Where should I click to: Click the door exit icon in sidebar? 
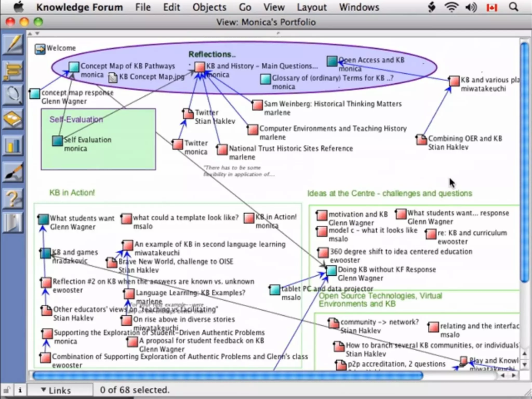13,223
